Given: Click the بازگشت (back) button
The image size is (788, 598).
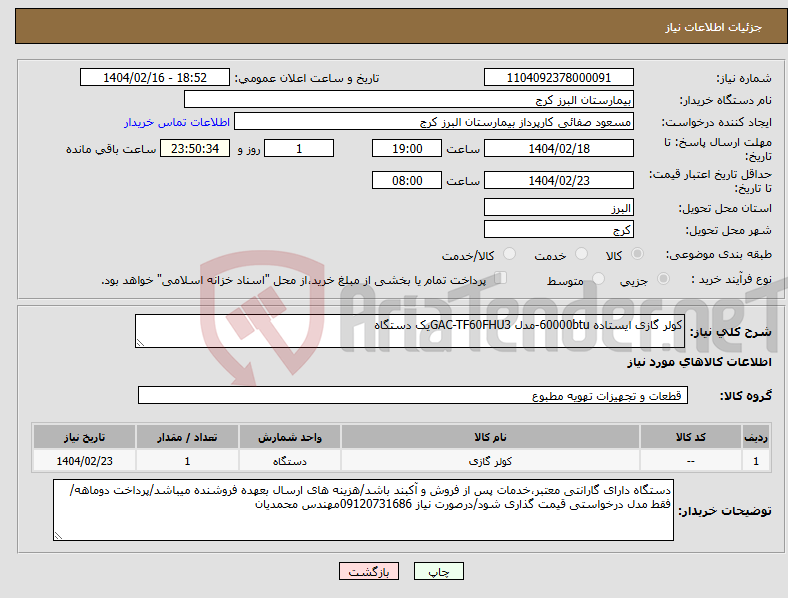Looking at the screenshot, I should tap(369, 571).
